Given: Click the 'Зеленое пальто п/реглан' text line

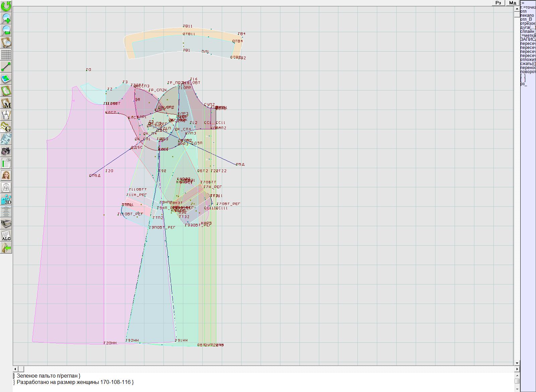Looking at the screenshot, I should 49,376.
